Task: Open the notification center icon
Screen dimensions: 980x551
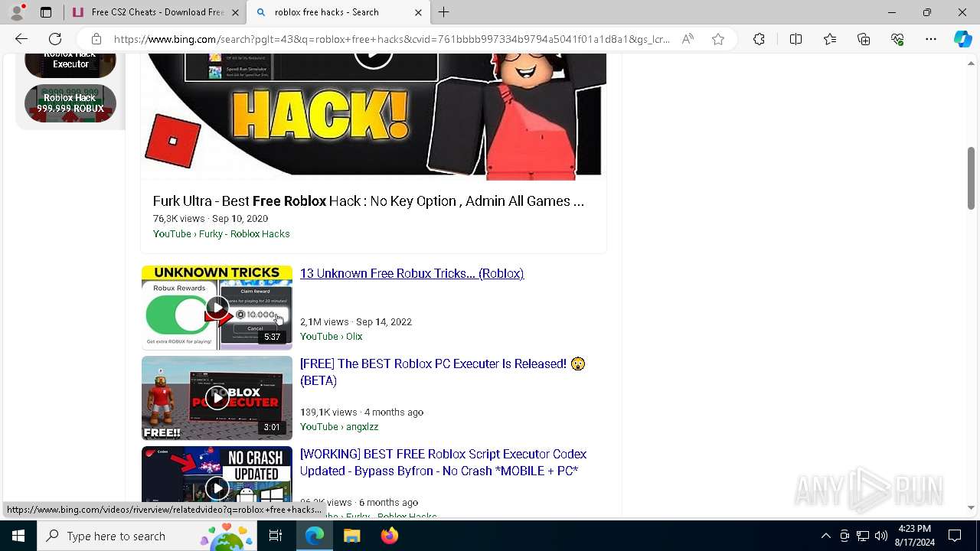Action: tap(955, 536)
